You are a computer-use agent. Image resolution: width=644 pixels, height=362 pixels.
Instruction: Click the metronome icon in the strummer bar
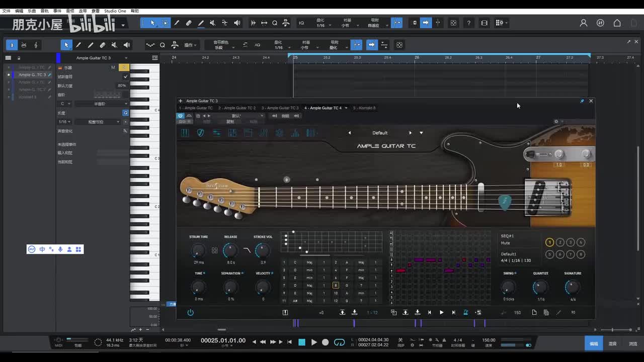(466, 312)
